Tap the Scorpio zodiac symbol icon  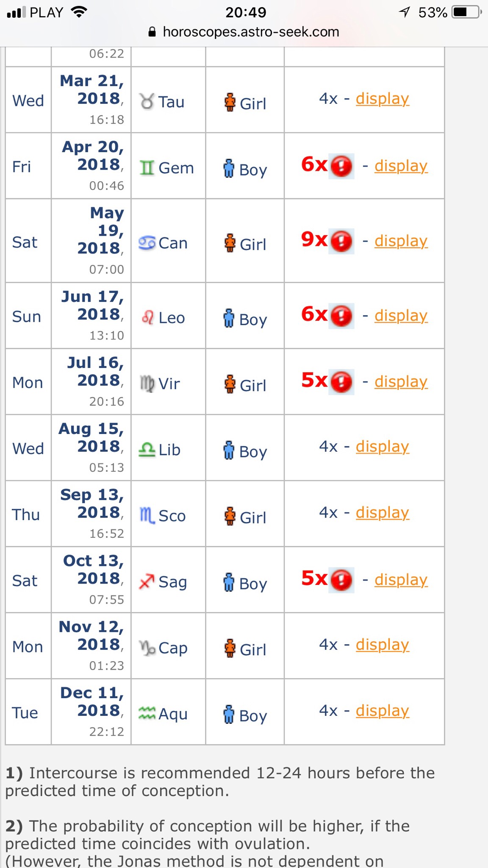(147, 516)
